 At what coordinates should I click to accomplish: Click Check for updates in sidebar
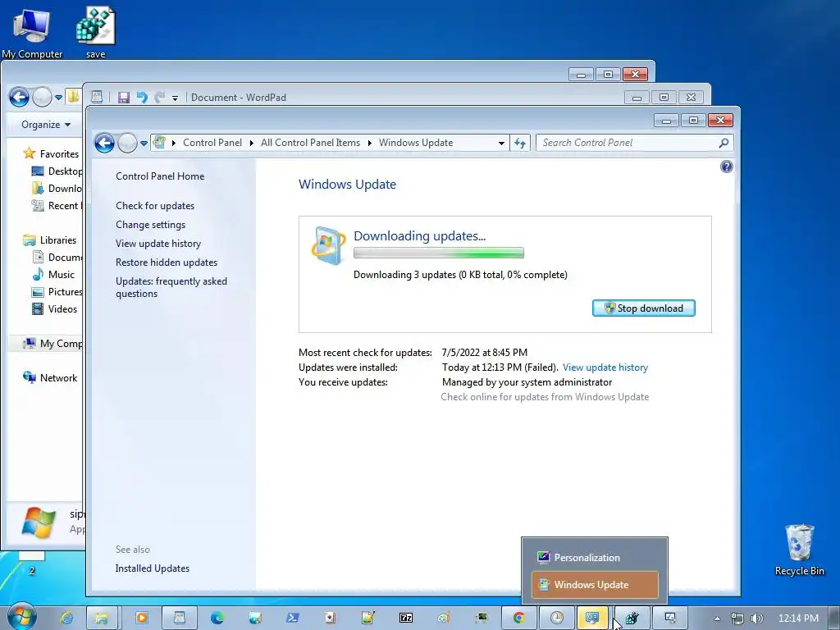point(155,206)
